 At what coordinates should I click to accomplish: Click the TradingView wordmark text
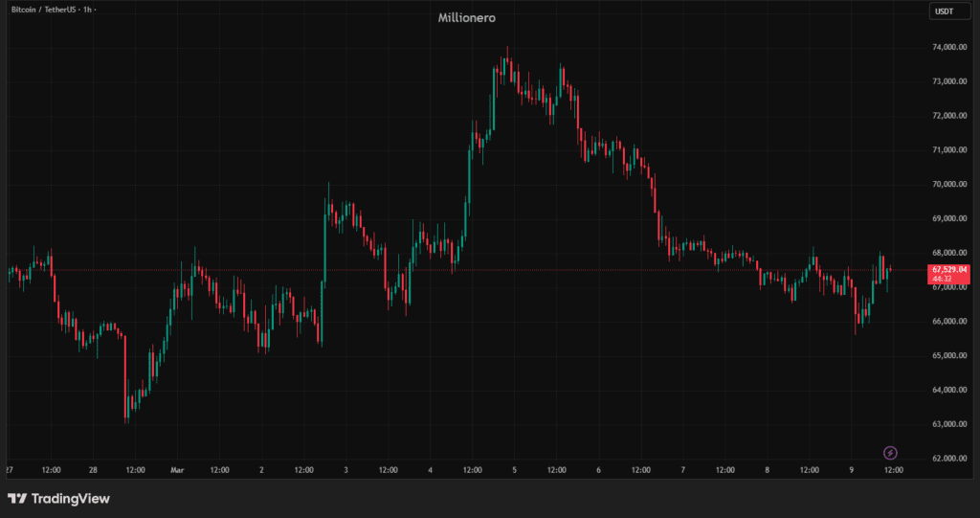71,499
